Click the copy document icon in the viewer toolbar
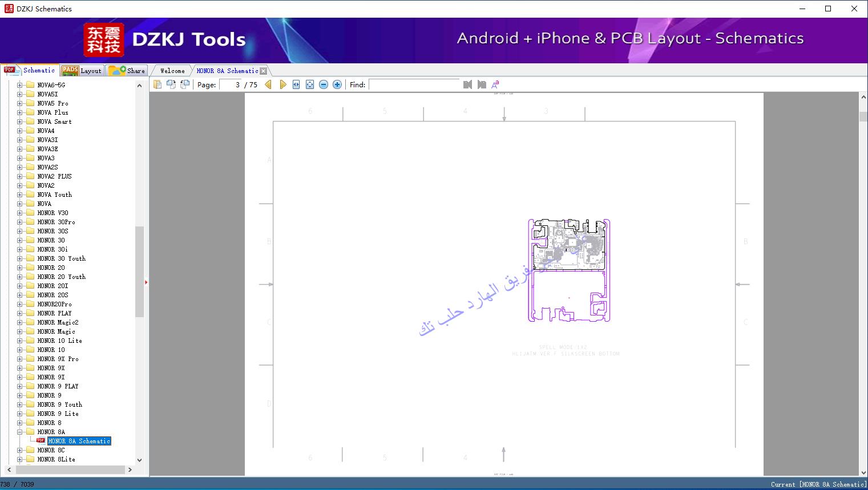The width and height of the screenshot is (868, 490). coord(158,84)
